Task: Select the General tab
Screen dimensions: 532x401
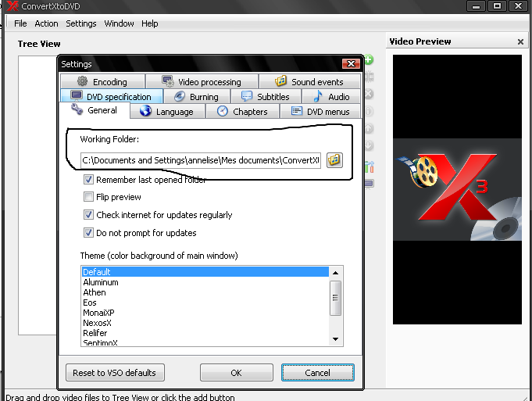Action: (95, 110)
